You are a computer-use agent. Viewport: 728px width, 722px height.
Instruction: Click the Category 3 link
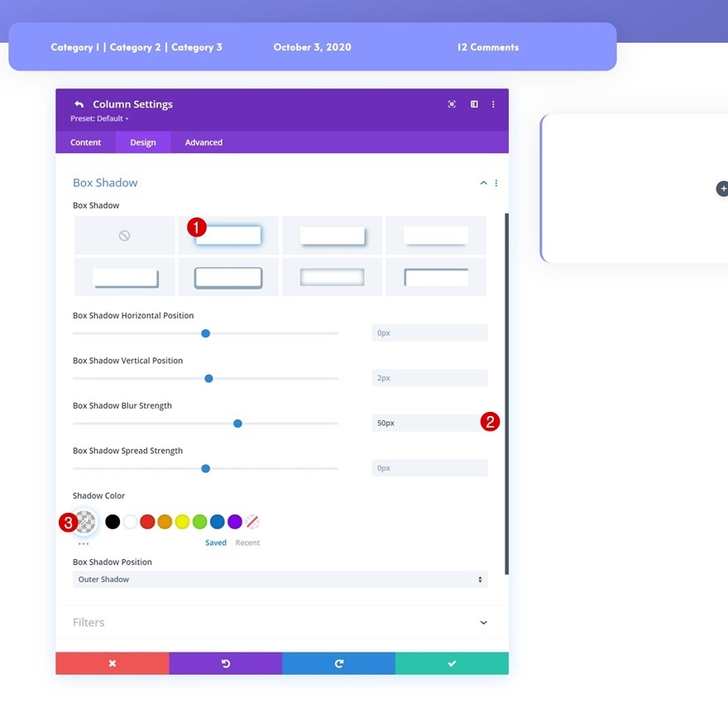[x=197, y=47]
